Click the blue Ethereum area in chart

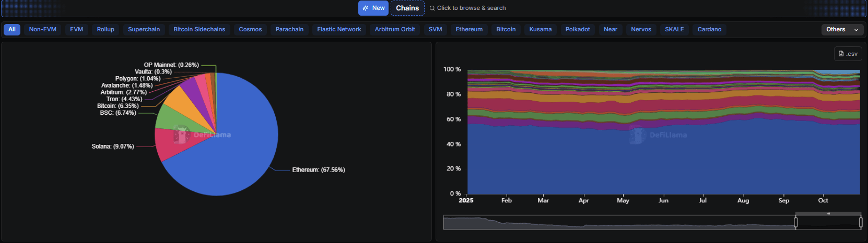663,162
